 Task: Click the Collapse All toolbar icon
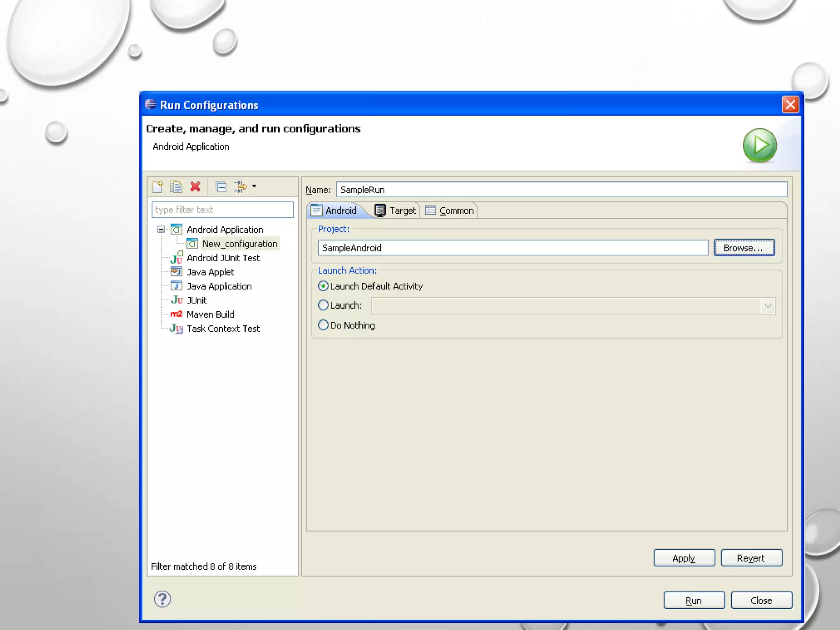point(221,187)
